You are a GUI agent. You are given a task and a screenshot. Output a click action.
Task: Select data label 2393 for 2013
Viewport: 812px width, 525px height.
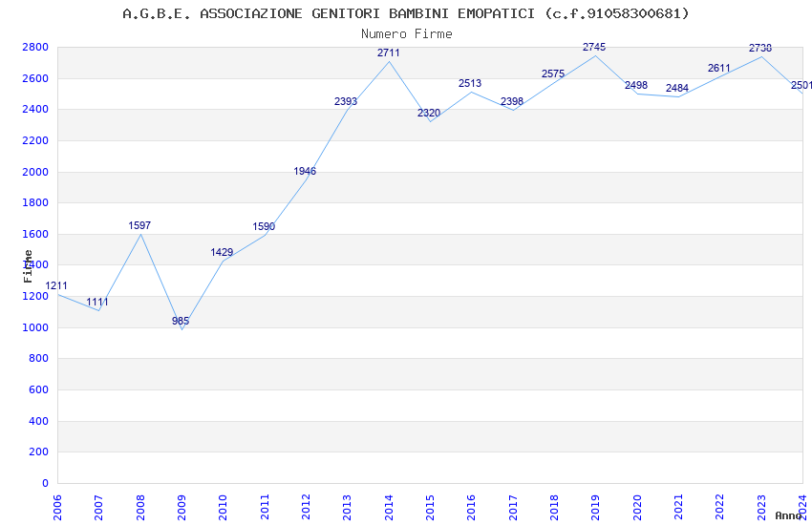pyautogui.click(x=346, y=101)
